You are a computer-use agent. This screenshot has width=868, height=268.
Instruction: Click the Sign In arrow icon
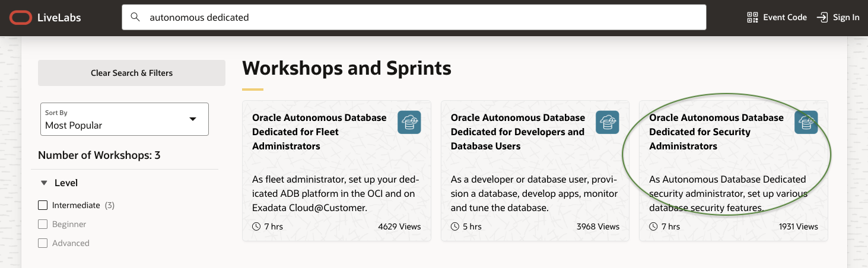[x=822, y=17]
